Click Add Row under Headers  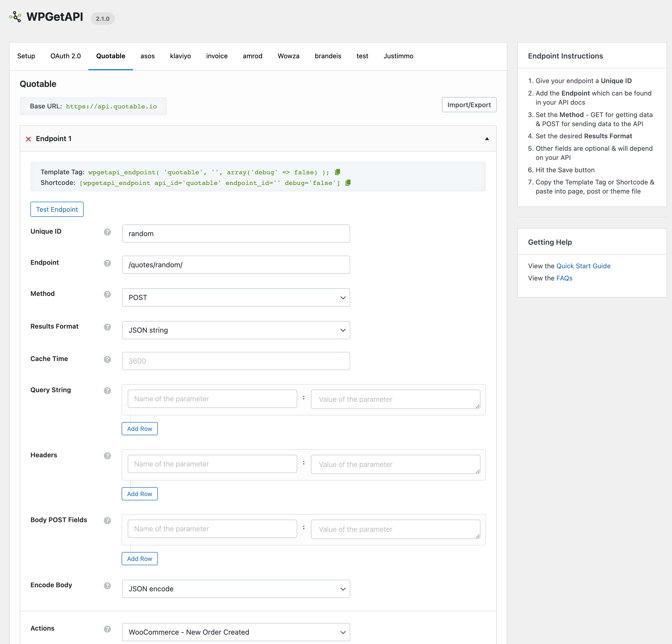point(140,494)
